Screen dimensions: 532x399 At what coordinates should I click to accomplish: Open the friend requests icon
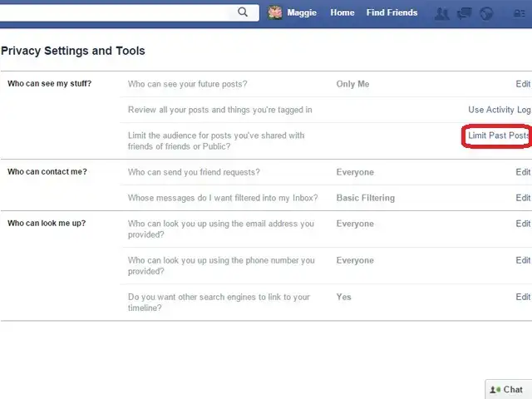click(x=442, y=13)
